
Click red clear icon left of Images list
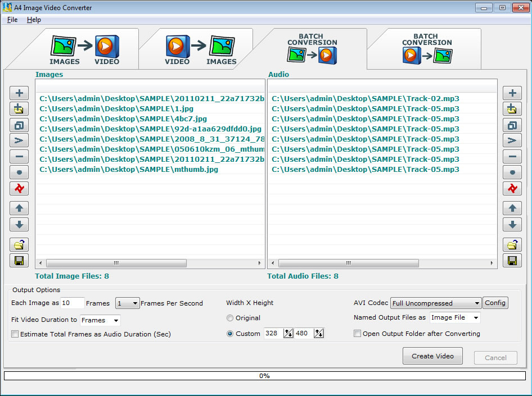pos(19,189)
